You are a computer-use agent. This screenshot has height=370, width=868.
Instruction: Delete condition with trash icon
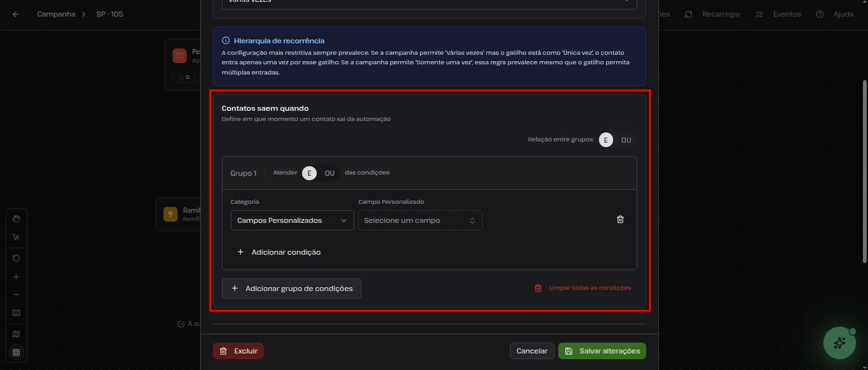click(620, 220)
